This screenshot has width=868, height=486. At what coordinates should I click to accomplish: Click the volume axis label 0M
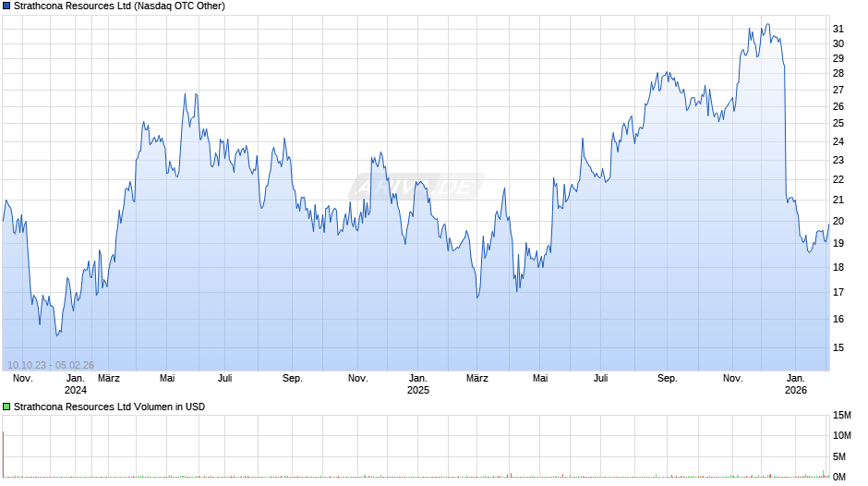pos(838,477)
